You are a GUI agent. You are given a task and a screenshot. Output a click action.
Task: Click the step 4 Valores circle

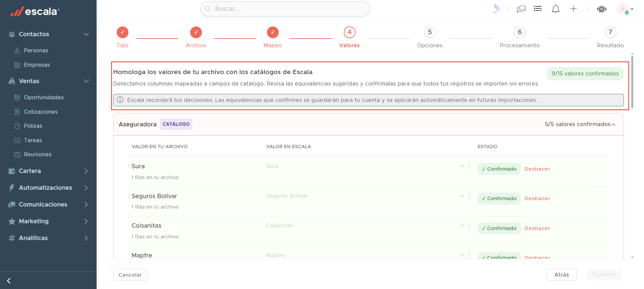point(350,32)
